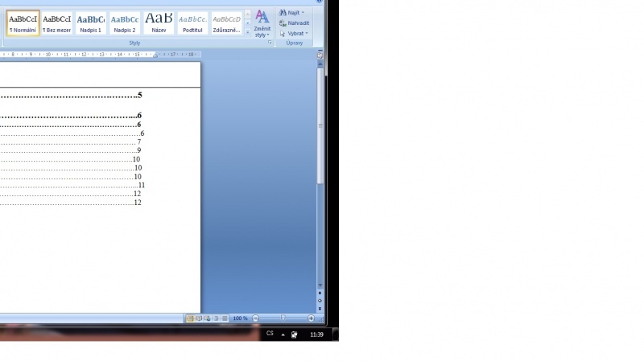Click the zoom in plus button
The width and height of the screenshot is (644, 361).
[312, 318]
